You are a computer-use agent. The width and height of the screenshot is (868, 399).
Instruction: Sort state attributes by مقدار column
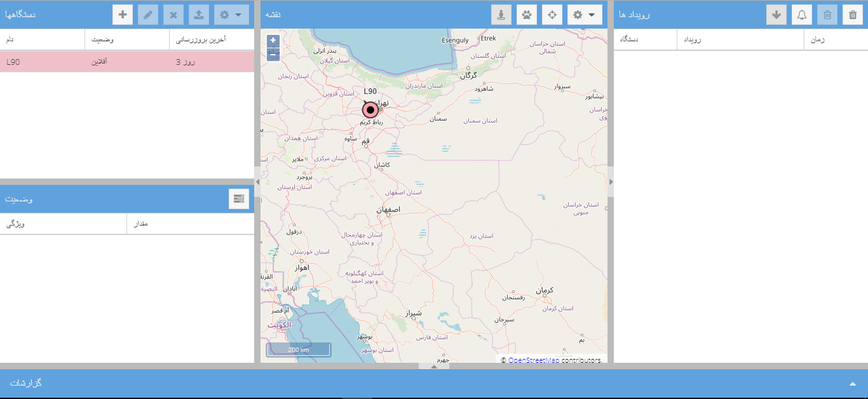tap(191, 224)
